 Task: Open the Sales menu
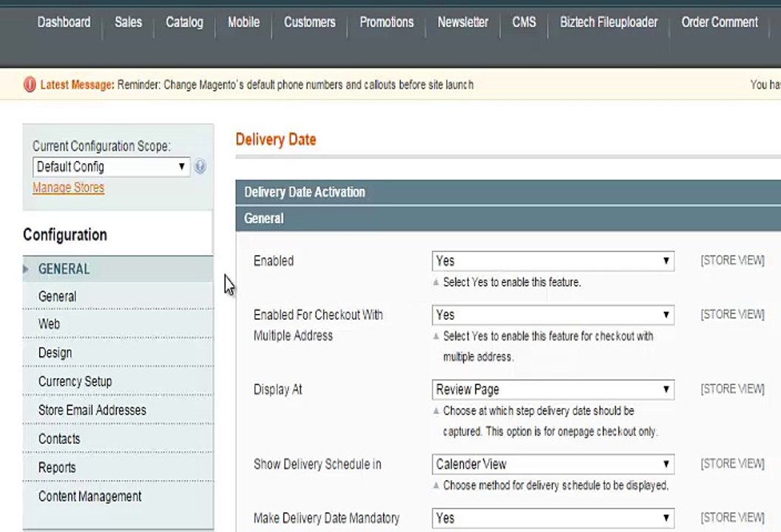pyautogui.click(x=128, y=22)
